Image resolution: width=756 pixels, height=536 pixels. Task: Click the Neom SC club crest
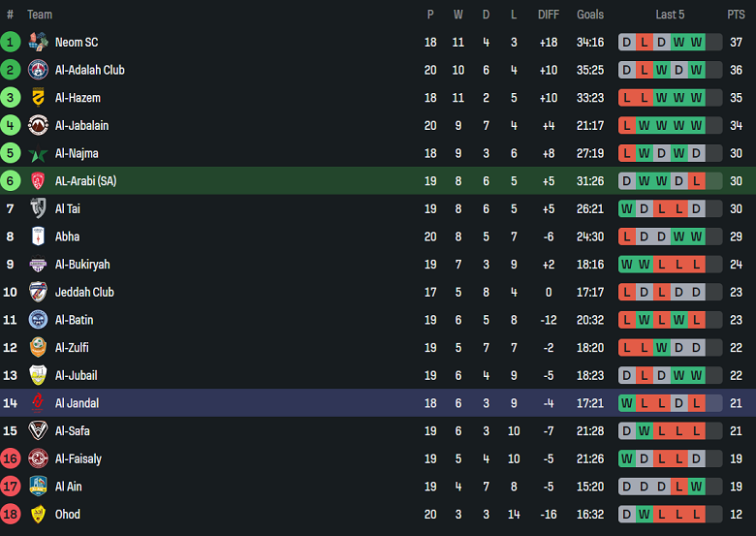point(38,42)
